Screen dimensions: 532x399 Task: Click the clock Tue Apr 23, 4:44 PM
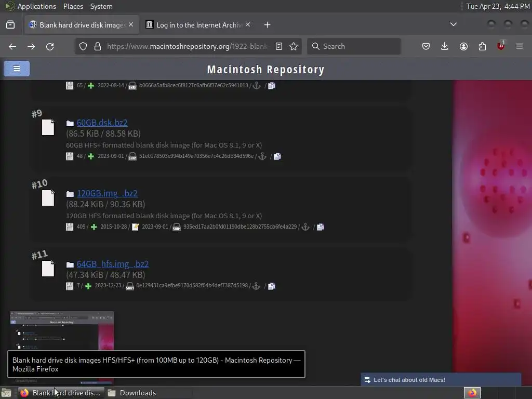tap(498, 6)
